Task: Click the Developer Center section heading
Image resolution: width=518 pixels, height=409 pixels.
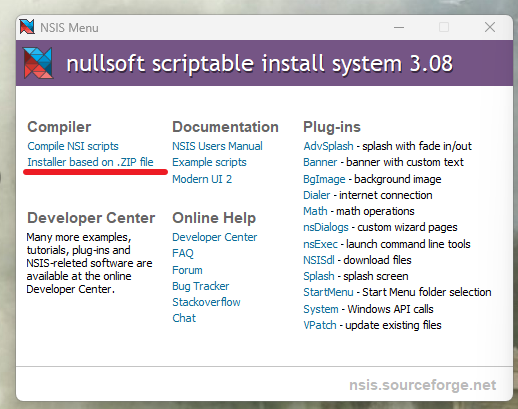Action: coord(91,218)
